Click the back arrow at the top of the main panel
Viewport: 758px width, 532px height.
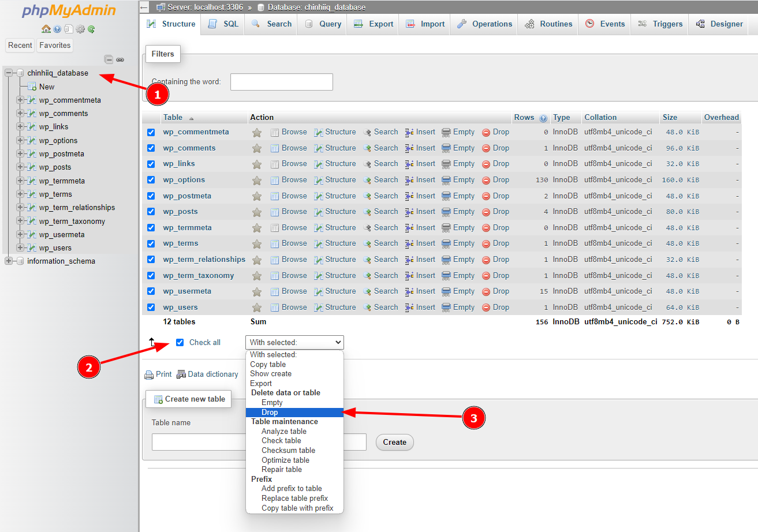144,7
